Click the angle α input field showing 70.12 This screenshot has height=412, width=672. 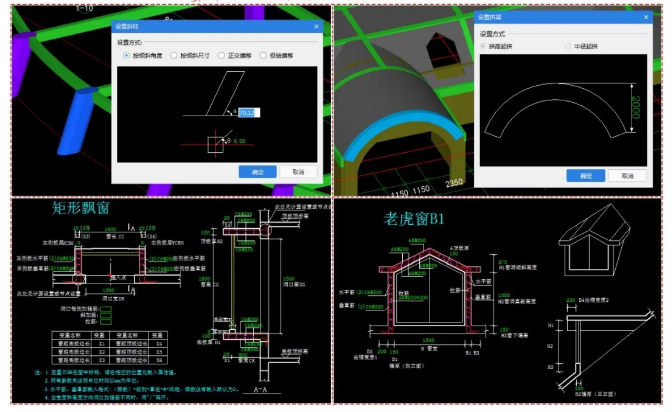click(x=249, y=112)
